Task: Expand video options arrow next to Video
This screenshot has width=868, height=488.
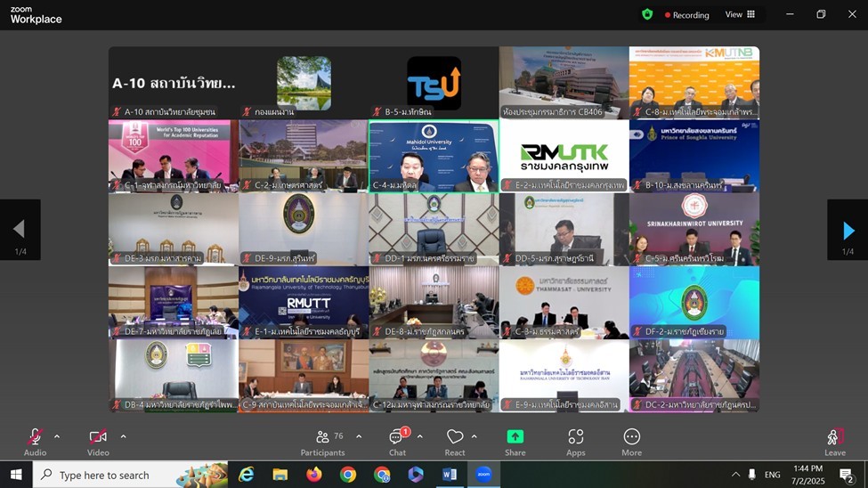Action: pos(123,436)
